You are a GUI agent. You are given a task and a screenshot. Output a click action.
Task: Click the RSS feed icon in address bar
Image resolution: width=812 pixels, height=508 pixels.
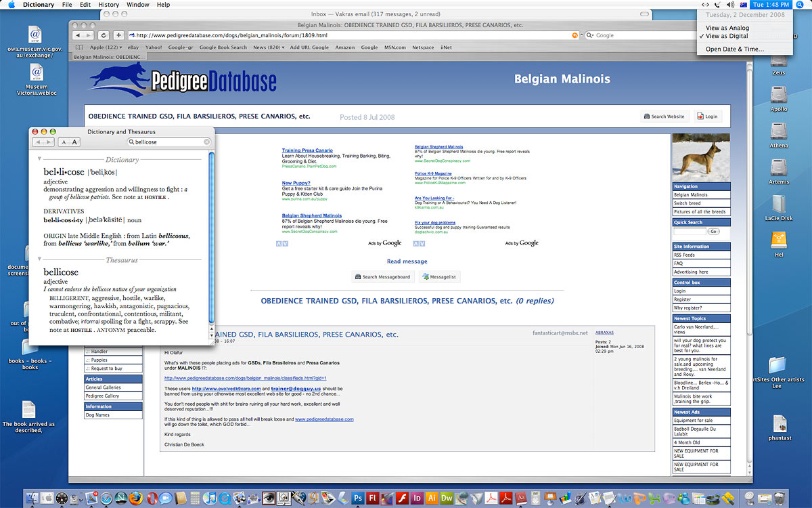coord(575,35)
